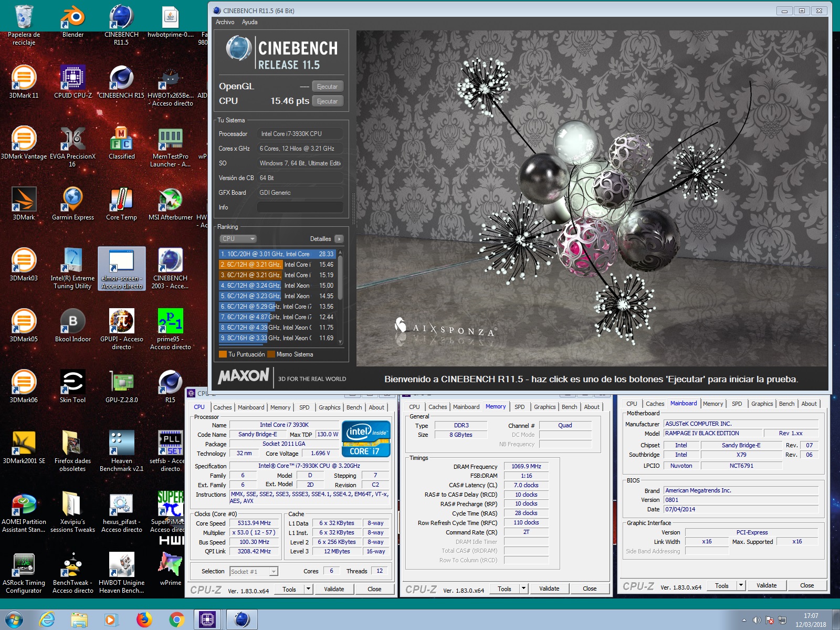Viewport: 840px width, 630px height.
Task: Open SPD tab in middle CPU-Z window
Action: [519, 407]
